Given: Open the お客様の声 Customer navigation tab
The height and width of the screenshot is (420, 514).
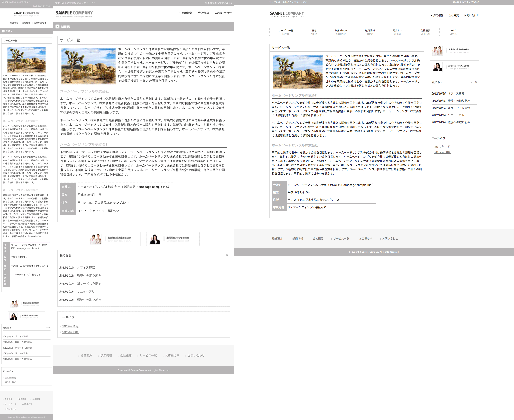Looking at the screenshot, I should 341,32.
